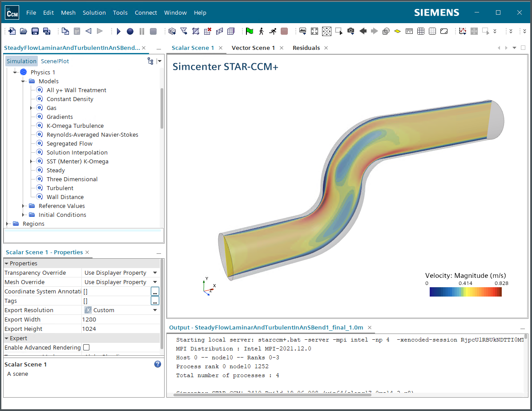Open the Mesh menu
Image resolution: width=532 pixels, height=411 pixels.
point(68,12)
